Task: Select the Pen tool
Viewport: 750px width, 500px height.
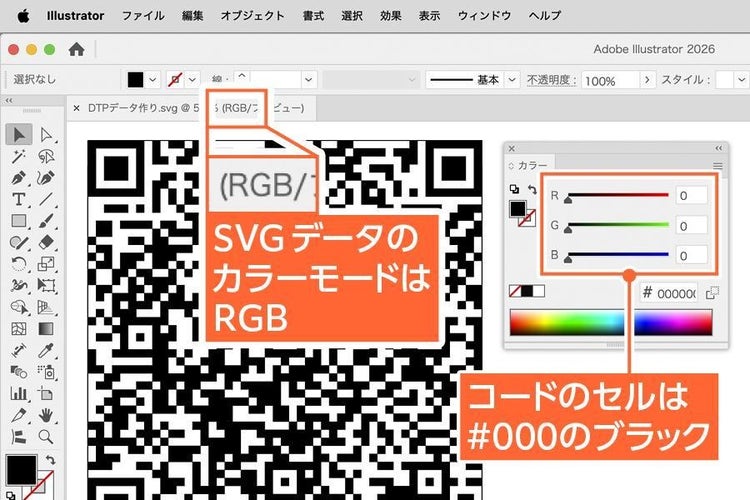Action: tap(19, 178)
